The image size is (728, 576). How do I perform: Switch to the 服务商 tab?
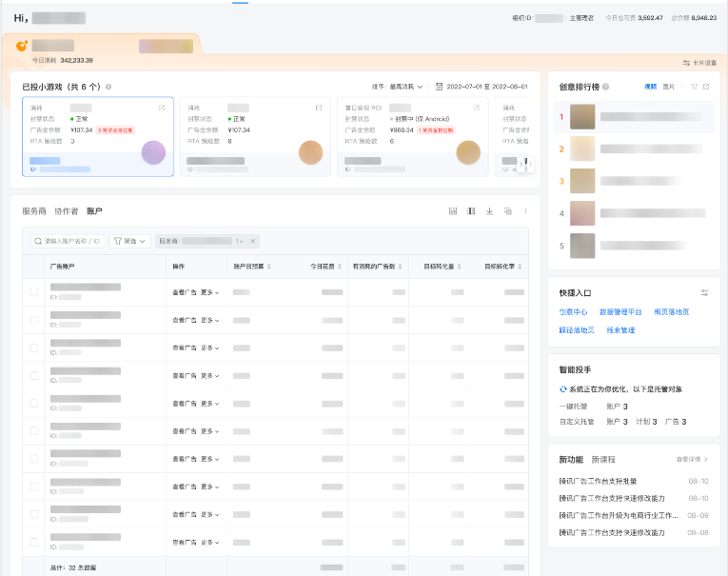[x=34, y=211]
